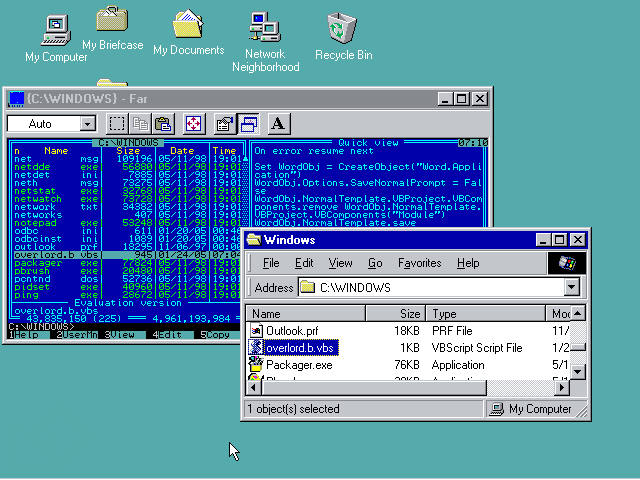Click the folder icon in Windows title bar

pyautogui.click(x=253, y=240)
